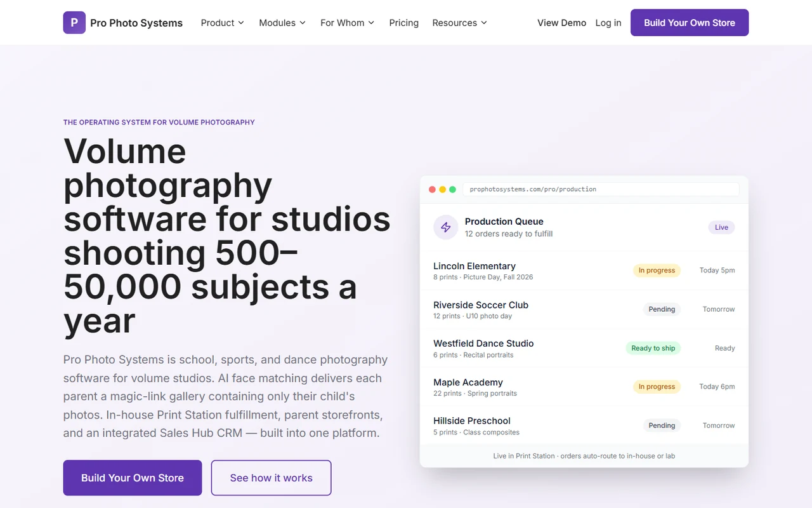
Task: Click the 'Volume photography software' main headline
Action: (227, 236)
